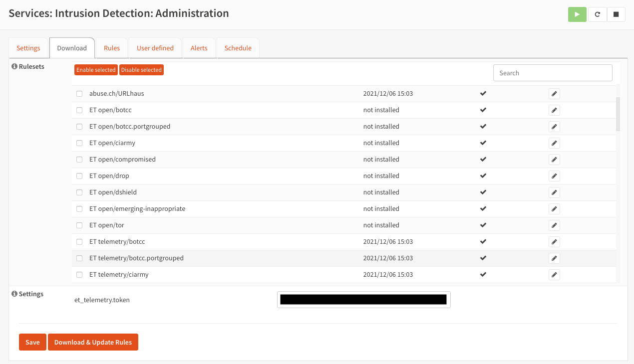This screenshot has height=364, width=634.
Task: Click inside the ruleset Search field
Action: [x=552, y=73]
